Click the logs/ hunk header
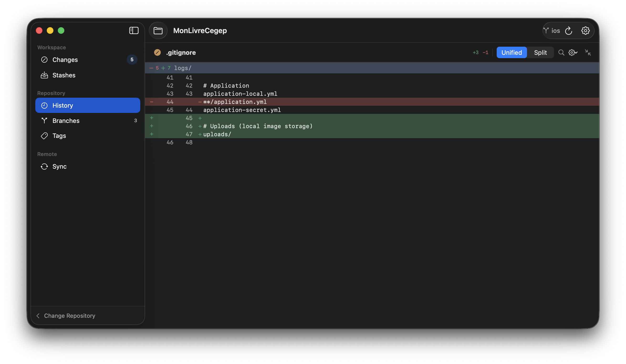The height and width of the screenshot is (364, 626). pyautogui.click(x=183, y=68)
